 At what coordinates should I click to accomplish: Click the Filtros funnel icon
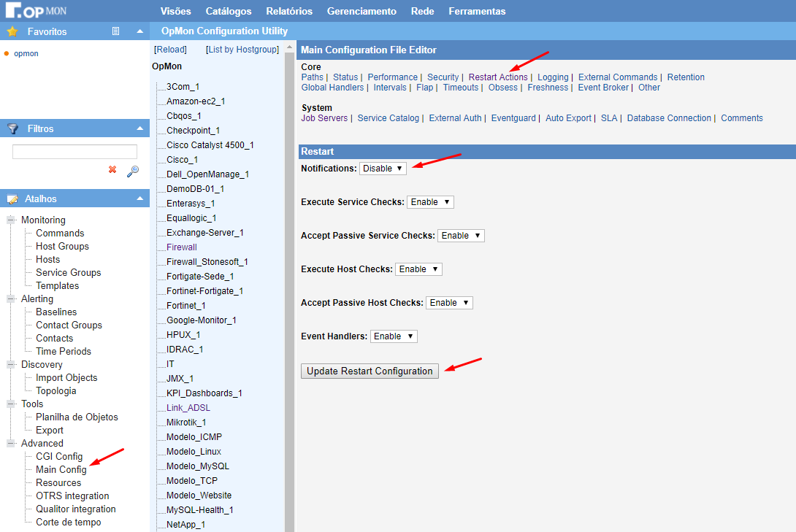click(x=12, y=128)
